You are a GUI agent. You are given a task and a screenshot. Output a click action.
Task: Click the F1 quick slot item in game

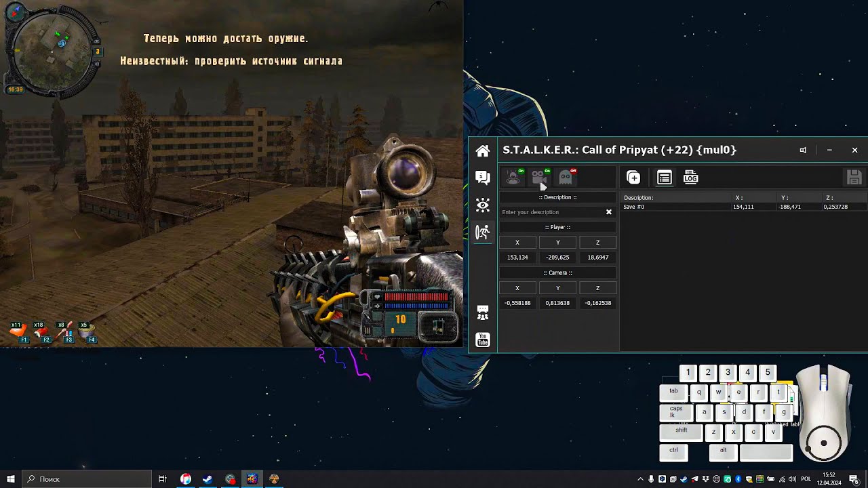(20, 332)
